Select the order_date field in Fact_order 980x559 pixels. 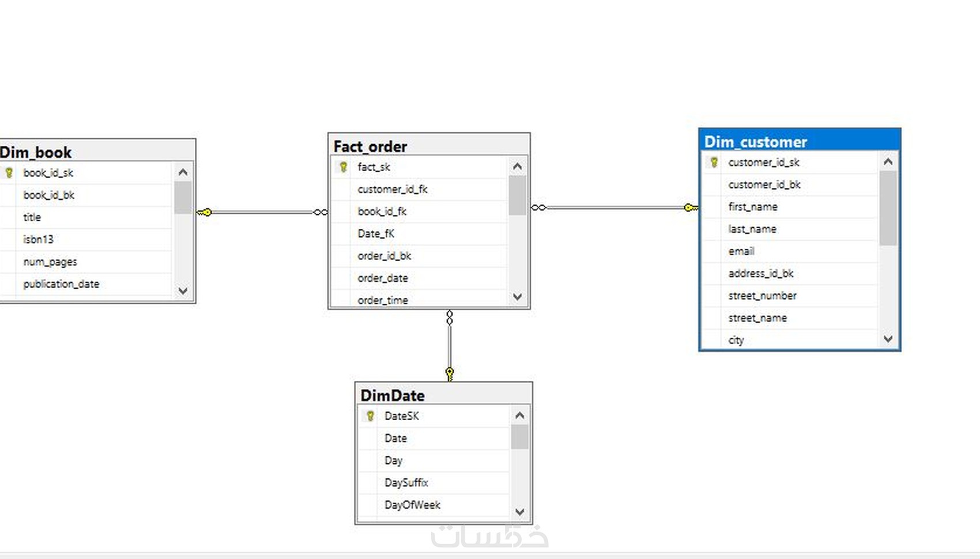point(383,278)
